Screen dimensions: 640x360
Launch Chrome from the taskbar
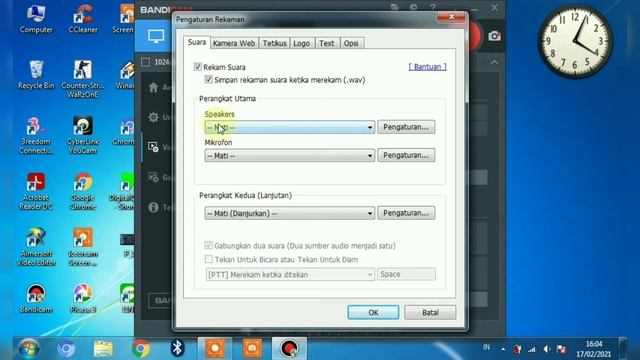pyautogui.click(x=140, y=349)
